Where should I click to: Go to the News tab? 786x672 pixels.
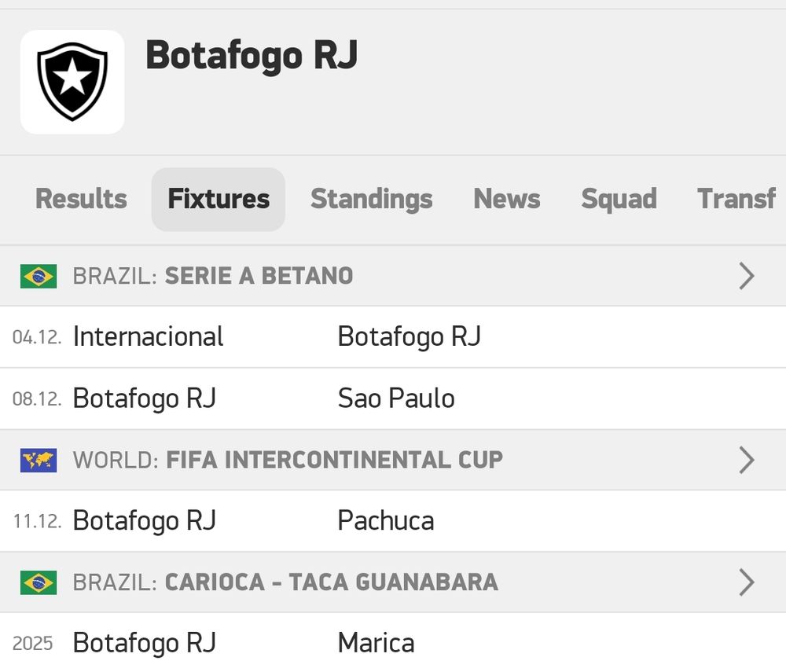tap(506, 200)
